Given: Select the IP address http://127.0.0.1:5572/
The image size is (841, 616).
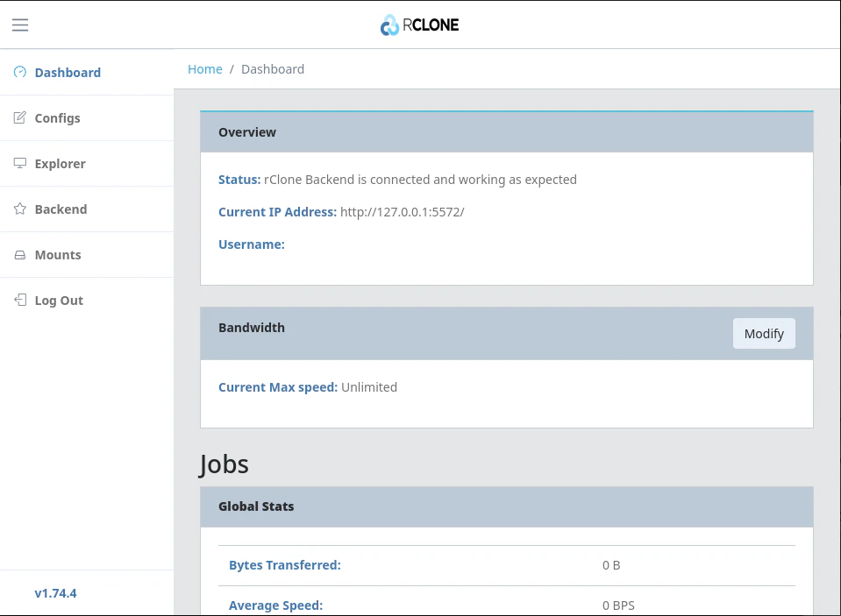Looking at the screenshot, I should pos(403,212).
